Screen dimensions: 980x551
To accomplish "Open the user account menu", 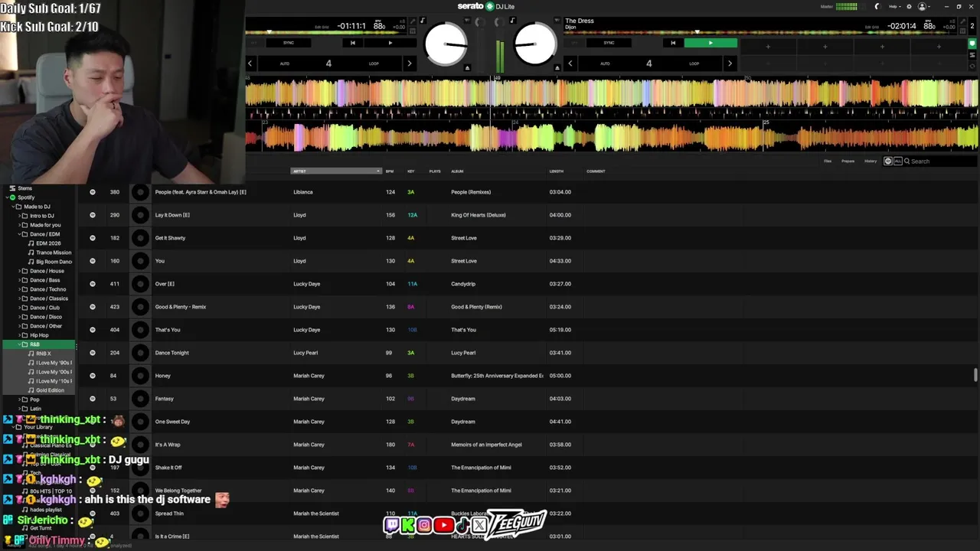I will [x=923, y=6].
